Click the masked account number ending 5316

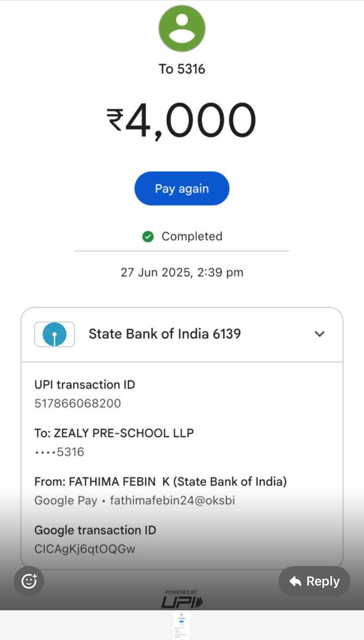click(60, 452)
